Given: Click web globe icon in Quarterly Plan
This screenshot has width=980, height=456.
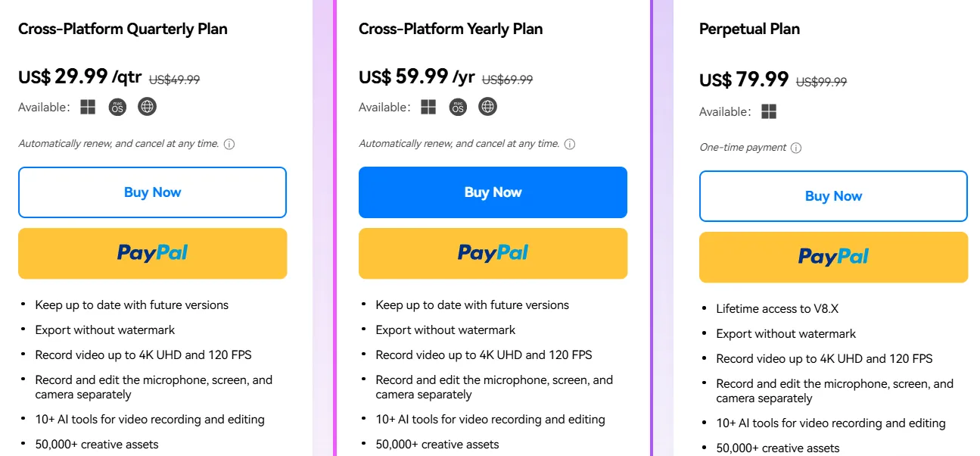Looking at the screenshot, I should pyautogui.click(x=148, y=107).
